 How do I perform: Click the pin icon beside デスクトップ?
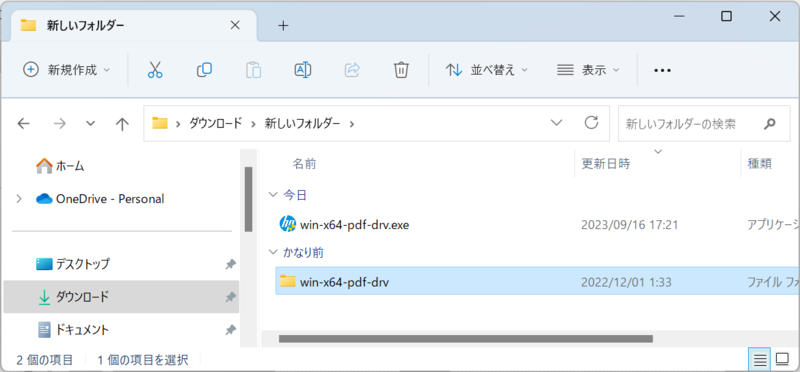231,264
